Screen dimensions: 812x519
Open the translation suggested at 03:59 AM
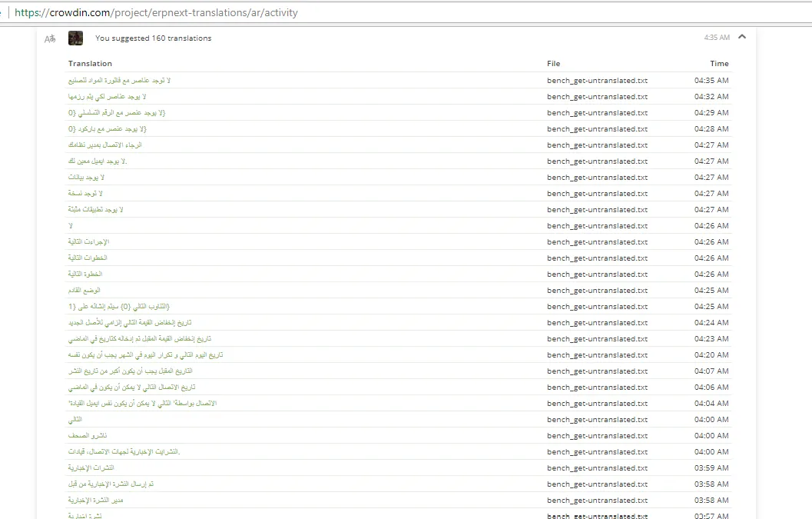pos(91,467)
